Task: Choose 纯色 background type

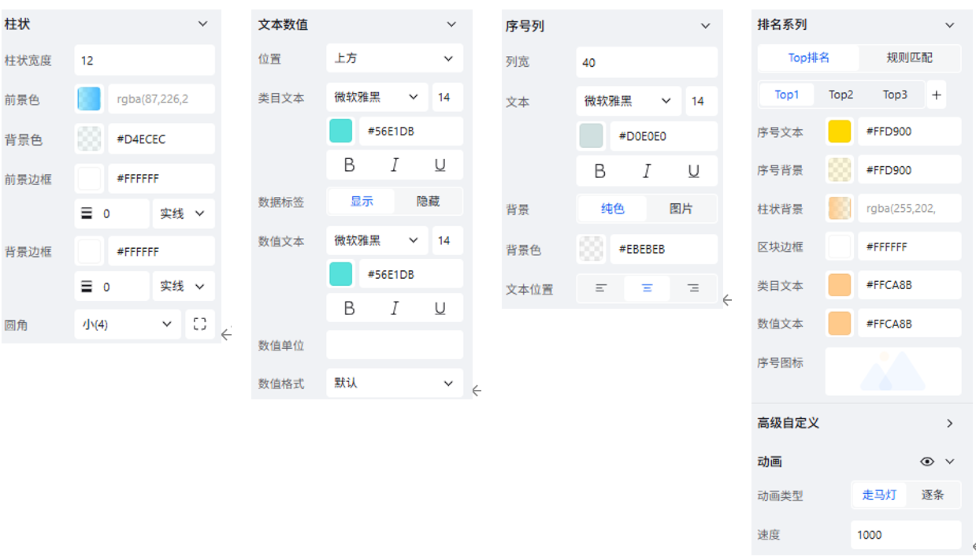Action: coord(612,209)
